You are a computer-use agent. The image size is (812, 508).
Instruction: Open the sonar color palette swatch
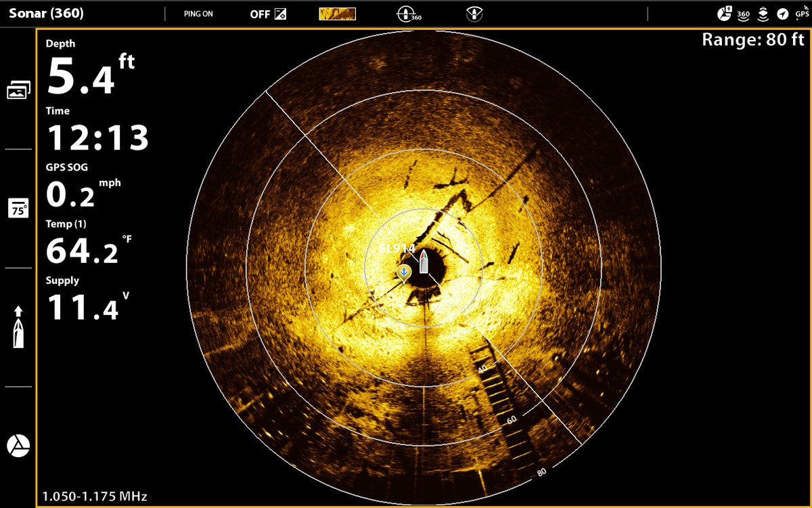pyautogui.click(x=338, y=14)
